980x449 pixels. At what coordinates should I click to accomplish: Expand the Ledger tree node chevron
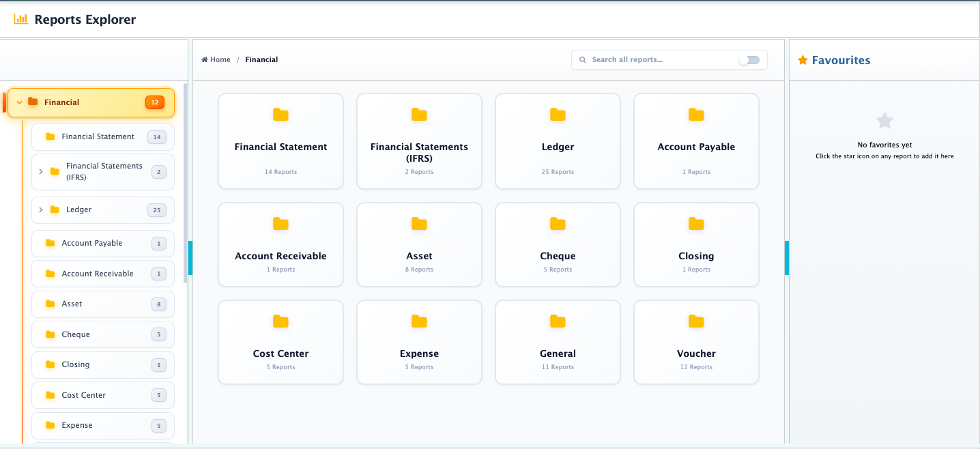click(41, 209)
